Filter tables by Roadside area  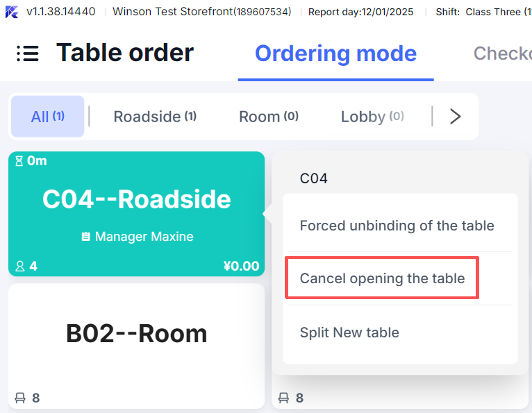coord(155,117)
